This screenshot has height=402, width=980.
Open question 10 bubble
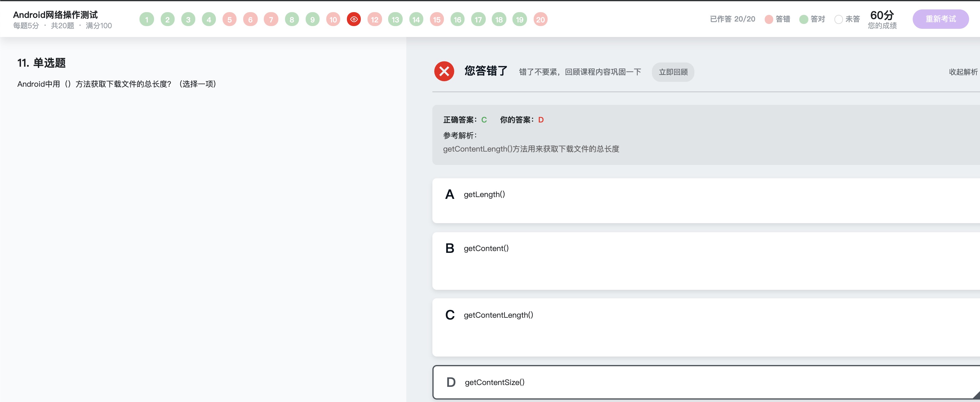coord(333,19)
